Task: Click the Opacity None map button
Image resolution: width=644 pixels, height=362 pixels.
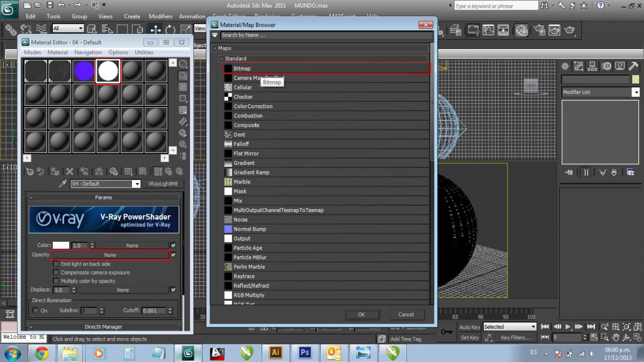Action: [110, 255]
